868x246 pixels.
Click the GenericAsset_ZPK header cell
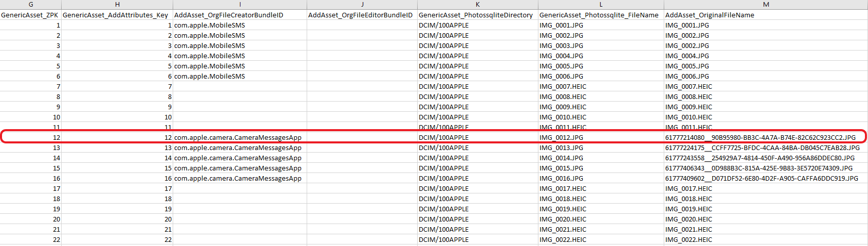pos(30,15)
